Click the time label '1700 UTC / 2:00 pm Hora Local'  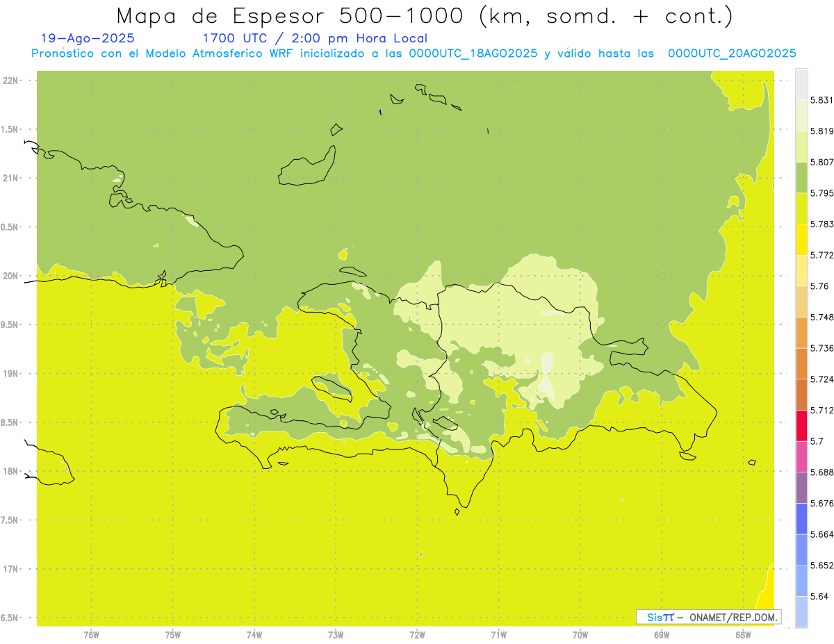314,39
